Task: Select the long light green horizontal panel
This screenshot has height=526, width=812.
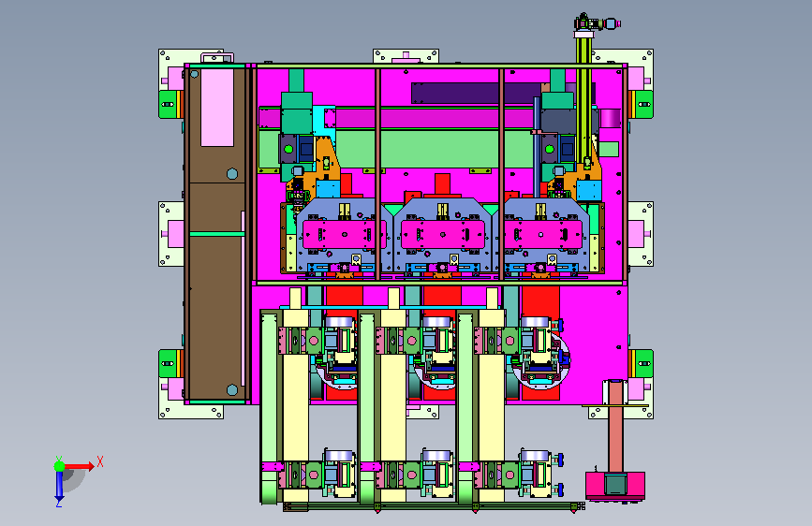Action: pos(394,149)
